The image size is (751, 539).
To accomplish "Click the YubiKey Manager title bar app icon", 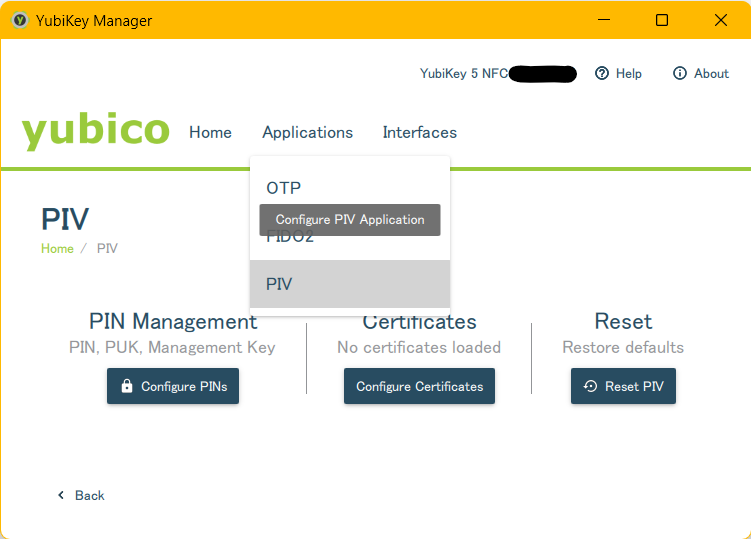I will click(x=20, y=21).
